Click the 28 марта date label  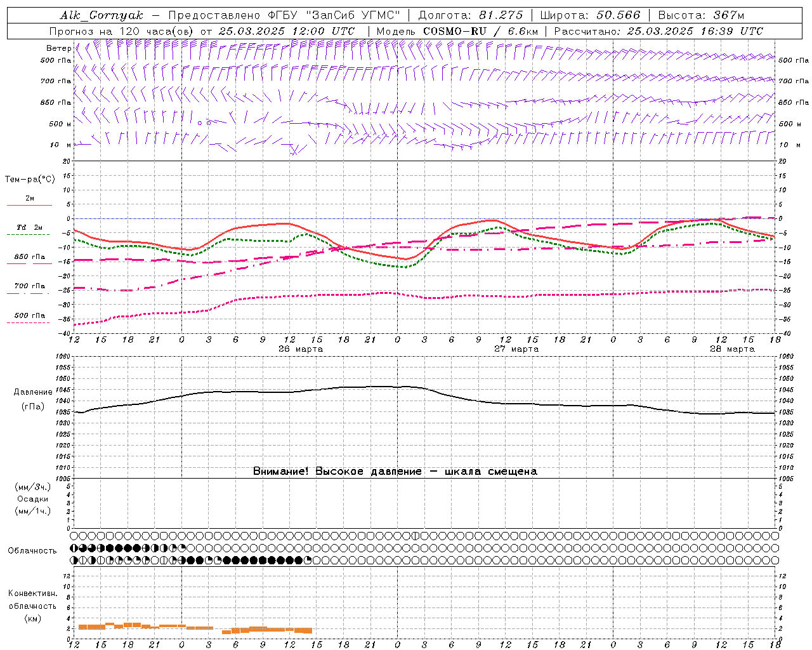(x=732, y=349)
